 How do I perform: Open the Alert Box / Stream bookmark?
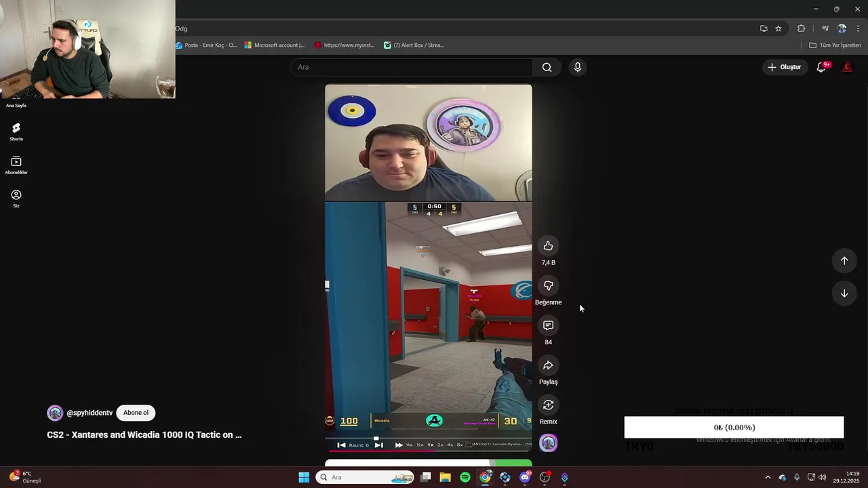point(414,45)
